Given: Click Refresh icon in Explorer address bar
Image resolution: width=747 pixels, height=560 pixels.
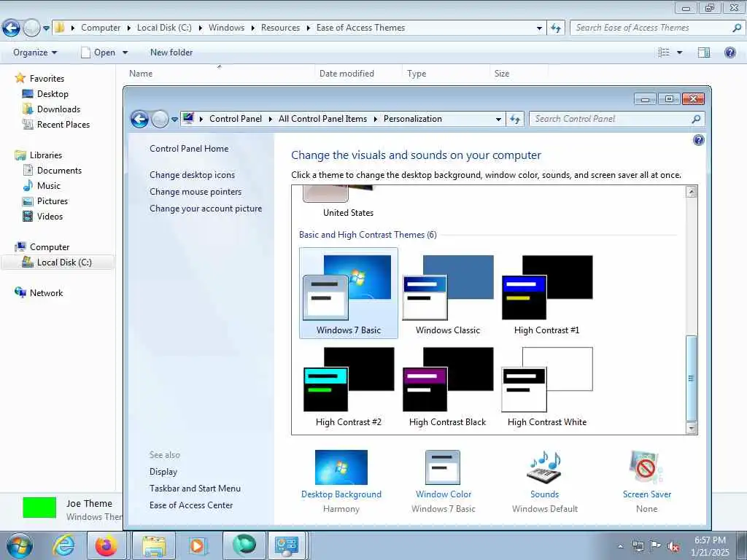Looking at the screenshot, I should tap(556, 28).
